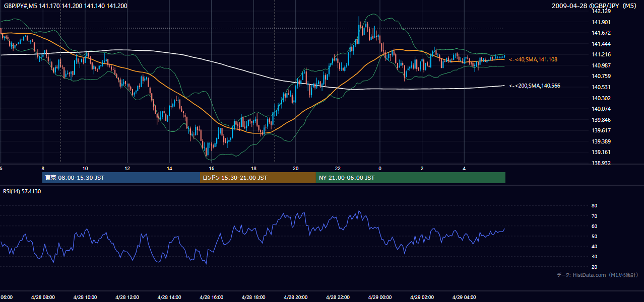Image resolution: width=644 pixels, height=302 pixels.
Task: Click hour 16 on price chart axis
Action: coord(212,169)
